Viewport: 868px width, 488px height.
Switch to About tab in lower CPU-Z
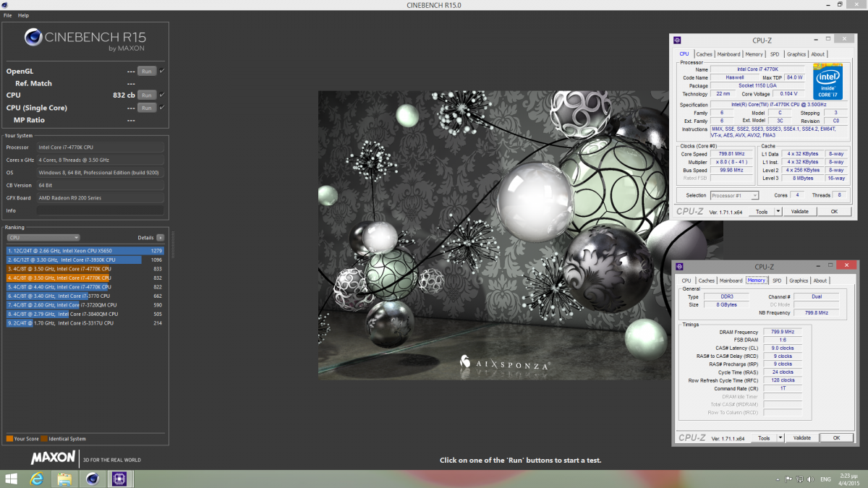820,281
